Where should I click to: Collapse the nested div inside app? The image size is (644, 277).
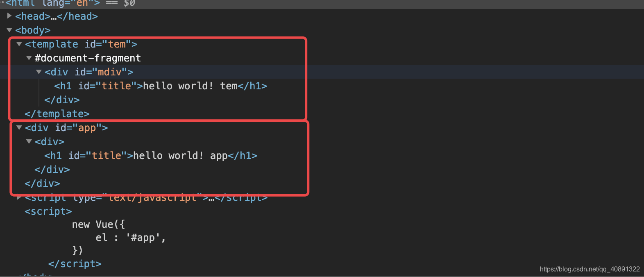29,141
